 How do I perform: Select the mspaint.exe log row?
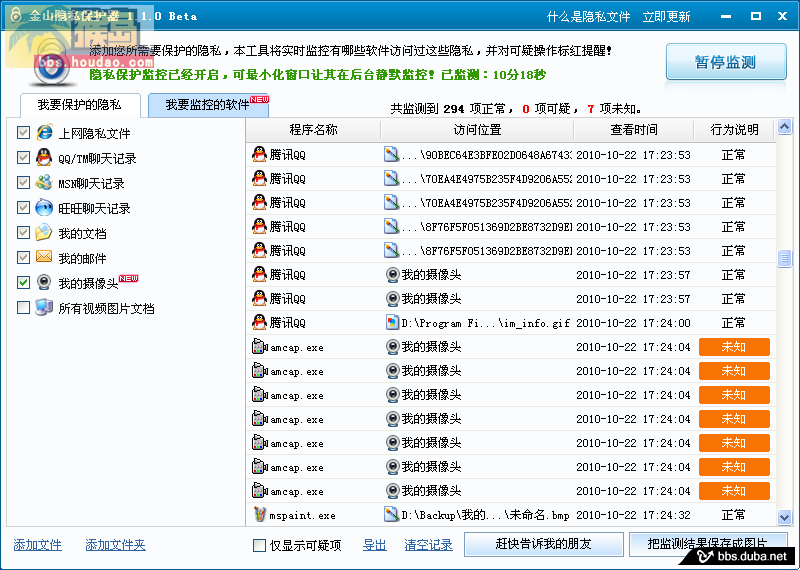click(x=511, y=514)
